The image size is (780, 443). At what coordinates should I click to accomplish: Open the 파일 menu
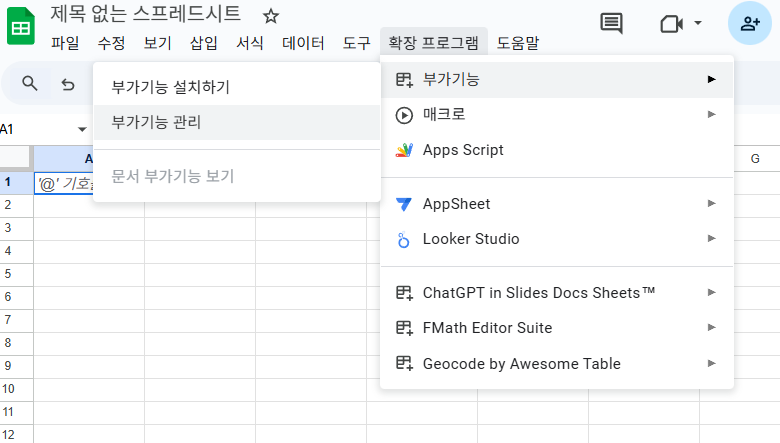click(65, 43)
